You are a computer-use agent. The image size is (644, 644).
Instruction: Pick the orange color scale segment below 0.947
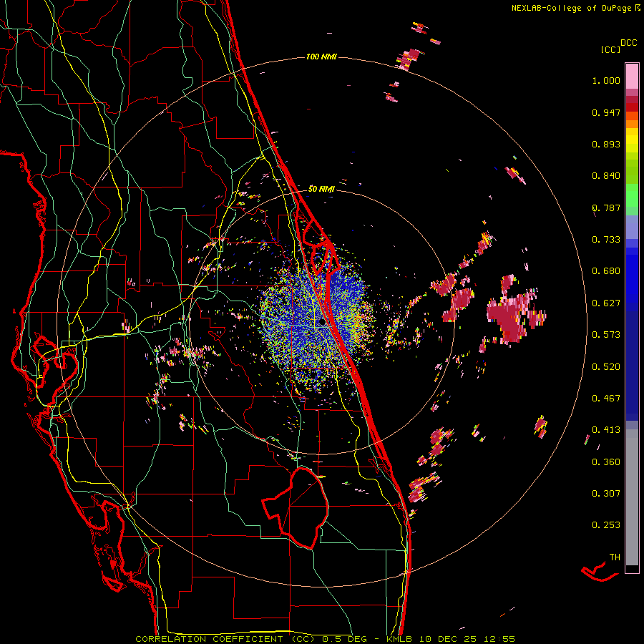pos(632,124)
